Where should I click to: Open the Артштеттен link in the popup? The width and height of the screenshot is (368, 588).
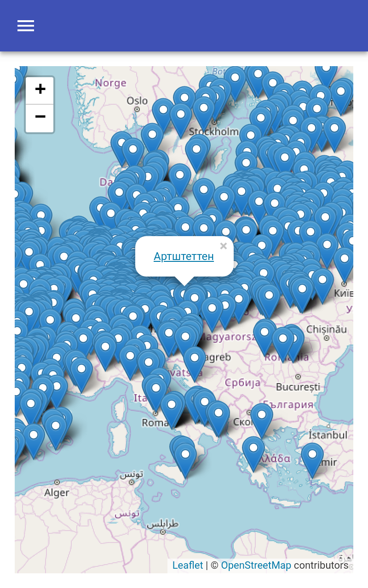click(184, 256)
